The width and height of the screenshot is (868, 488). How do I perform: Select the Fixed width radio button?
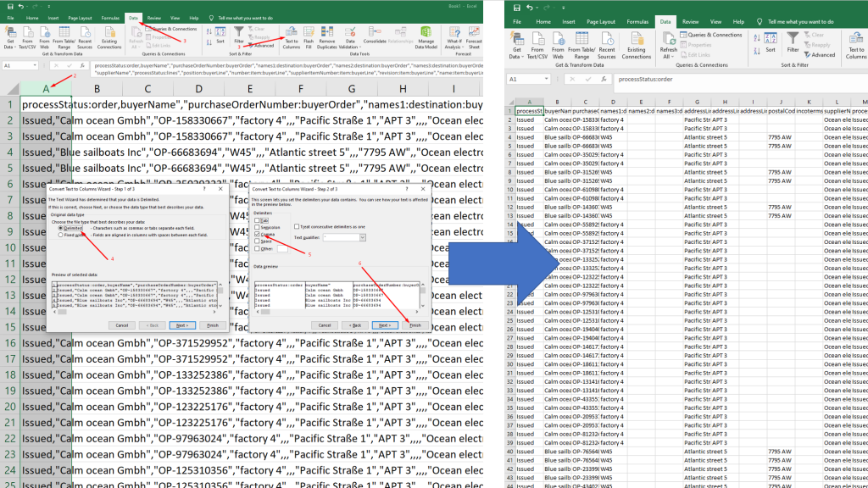click(x=61, y=236)
